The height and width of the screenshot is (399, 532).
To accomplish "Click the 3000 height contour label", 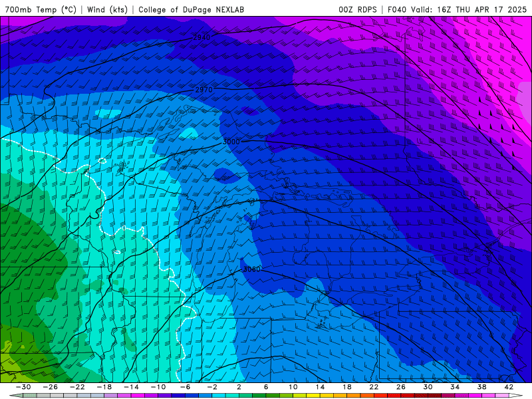I will pos(231,142).
